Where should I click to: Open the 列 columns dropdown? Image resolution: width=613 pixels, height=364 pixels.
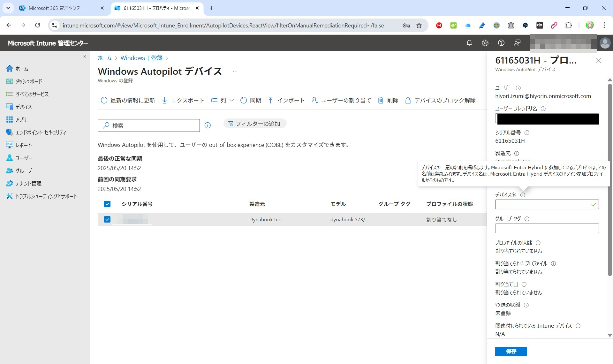click(x=223, y=100)
